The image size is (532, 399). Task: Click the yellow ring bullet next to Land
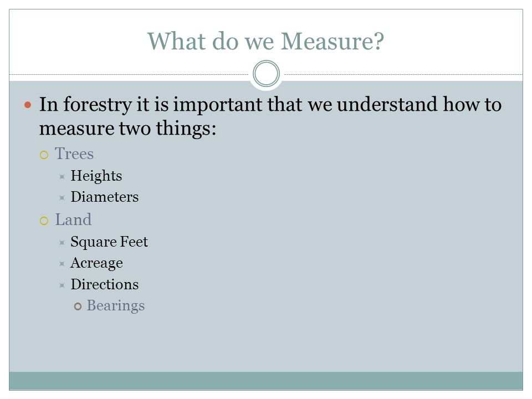[44, 221]
